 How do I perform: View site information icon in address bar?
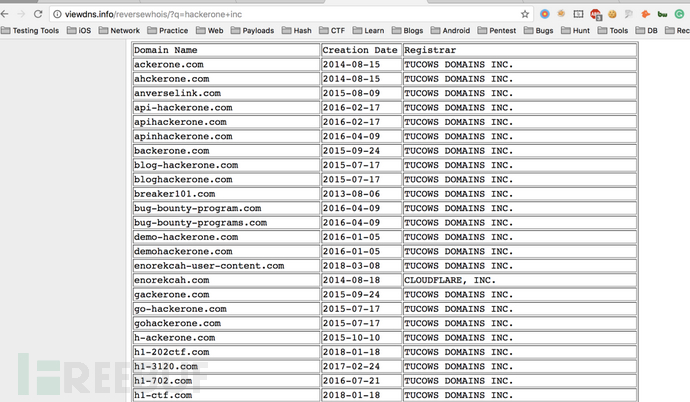pyautogui.click(x=57, y=14)
